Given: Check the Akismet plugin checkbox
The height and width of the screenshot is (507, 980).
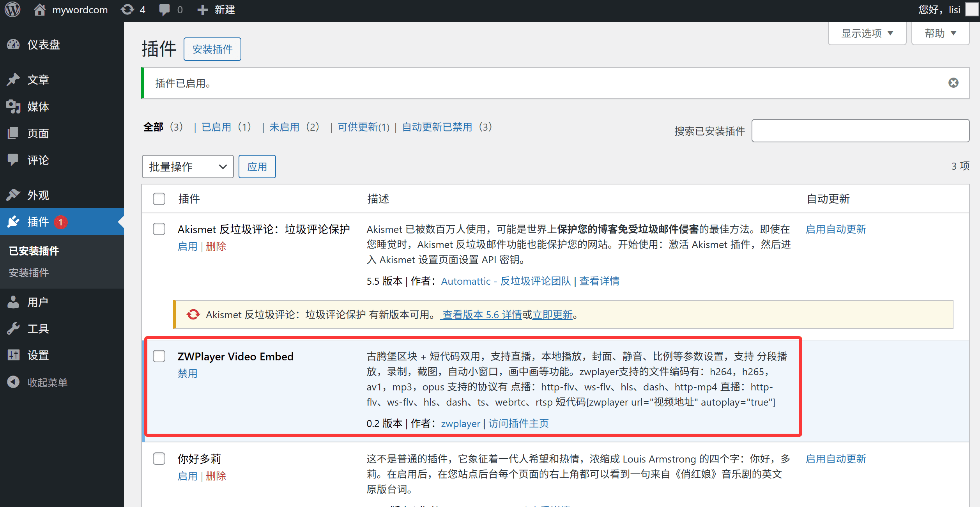Looking at the screenshot, I should pos(159,229).
